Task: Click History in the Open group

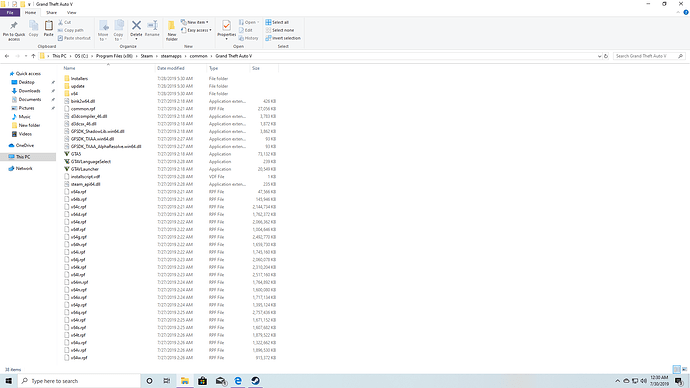Action: tap(249, 38)
